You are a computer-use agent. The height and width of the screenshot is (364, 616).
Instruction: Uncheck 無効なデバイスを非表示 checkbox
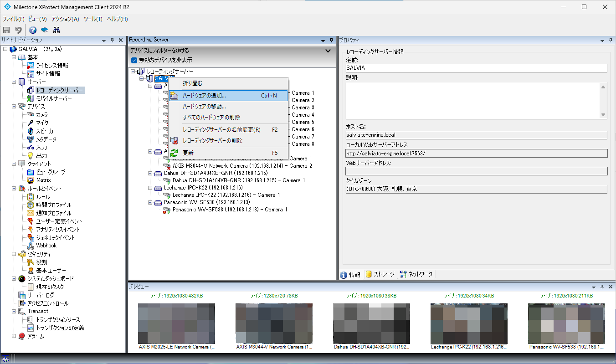click(134, 60)
